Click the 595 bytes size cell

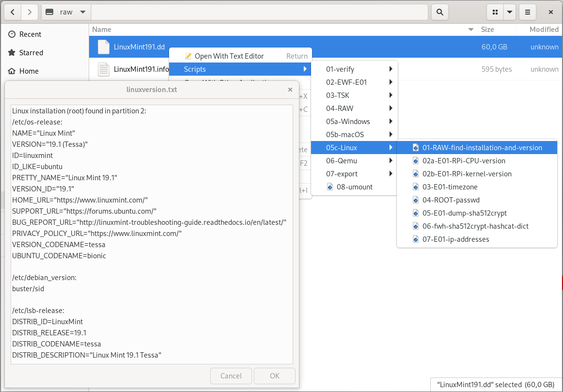(497, 69)
